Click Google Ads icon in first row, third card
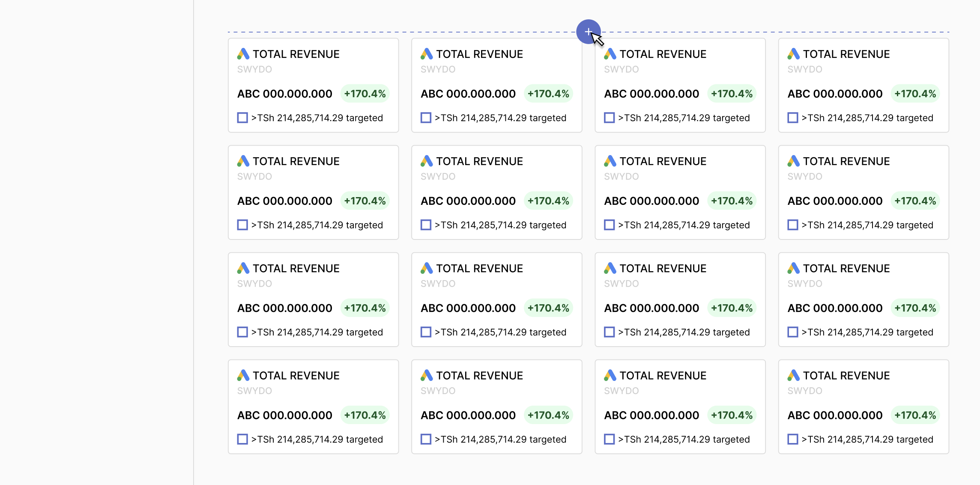 tap(610, 54)
